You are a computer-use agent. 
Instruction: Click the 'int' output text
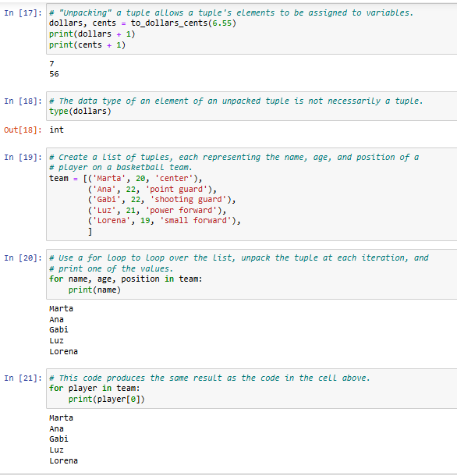(x=56, y=130)
